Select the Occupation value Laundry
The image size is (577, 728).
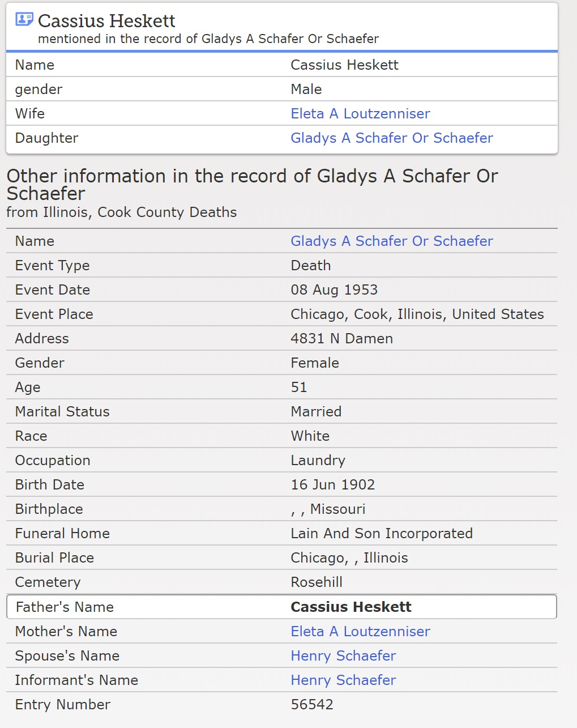318,461
